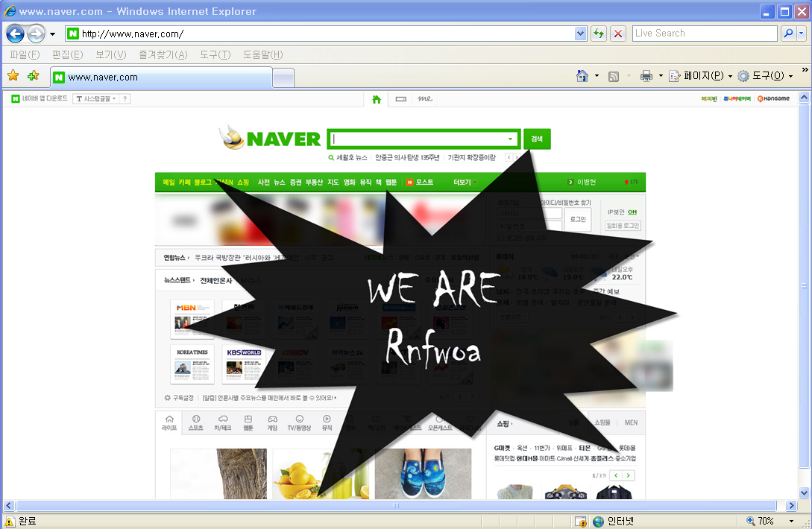Click the shopping next page arrow
812x529 pixels.
coord(628,475)
